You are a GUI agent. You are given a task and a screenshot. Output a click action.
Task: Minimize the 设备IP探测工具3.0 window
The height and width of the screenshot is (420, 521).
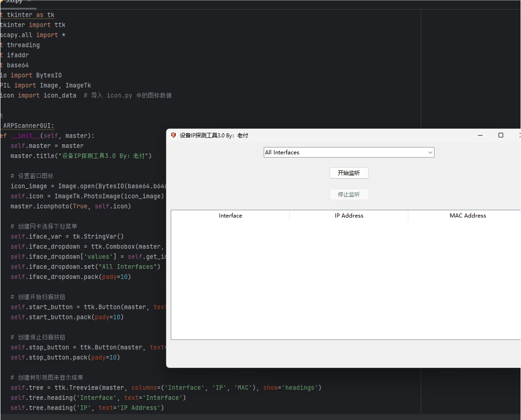pos(480,136)
